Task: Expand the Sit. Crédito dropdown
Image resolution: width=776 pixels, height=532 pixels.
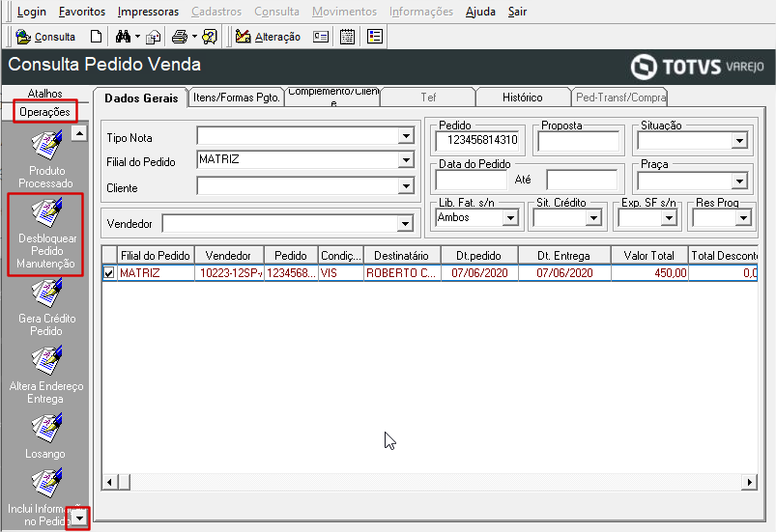Action: click(593, 217)
